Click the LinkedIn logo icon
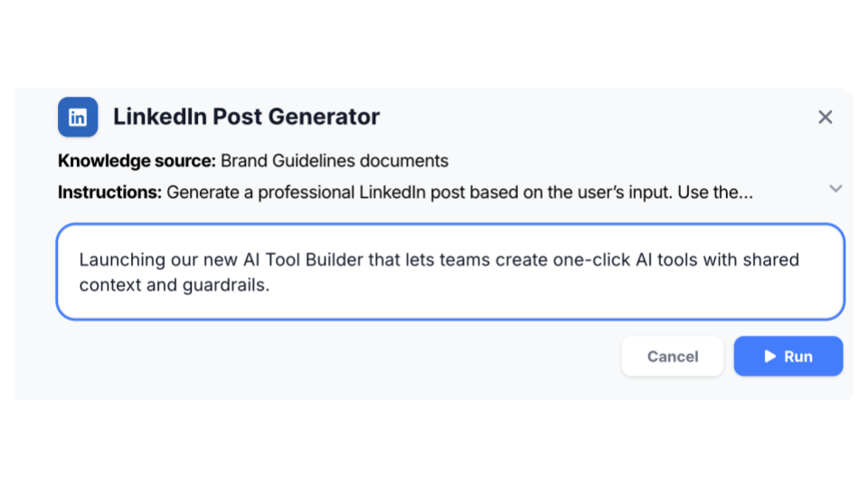This screenshot has width=868, height=488. click(78, 117)
